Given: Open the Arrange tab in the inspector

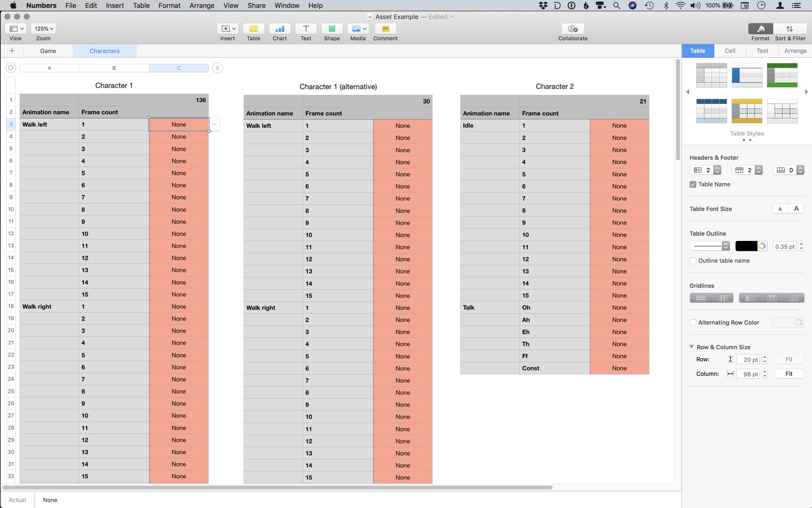Looking at the screenshot, I should tap(795, 51).
